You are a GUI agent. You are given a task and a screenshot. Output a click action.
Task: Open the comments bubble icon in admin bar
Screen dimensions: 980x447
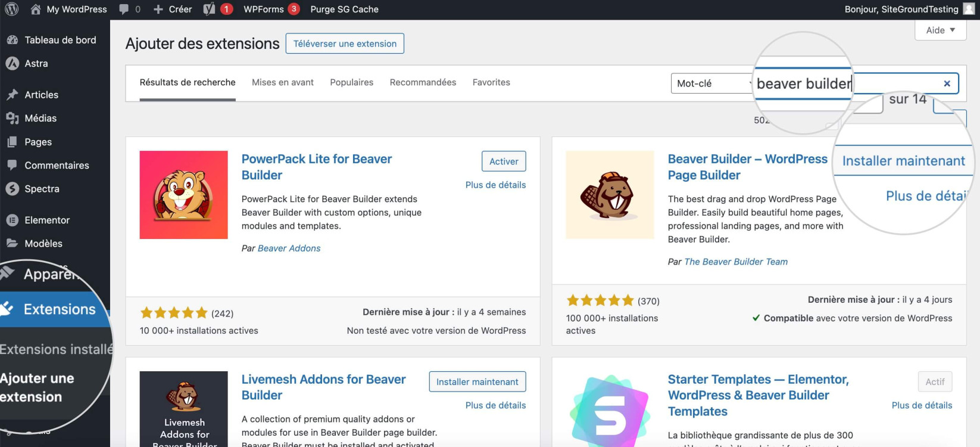coord(124,9)
